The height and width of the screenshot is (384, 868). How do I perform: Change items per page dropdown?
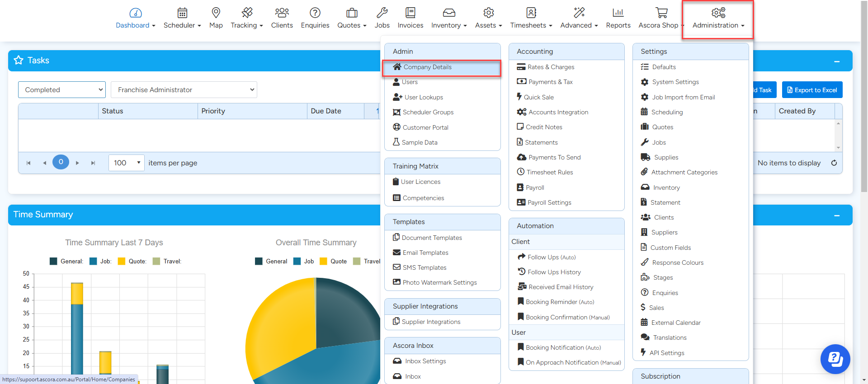tap(126, 163)
